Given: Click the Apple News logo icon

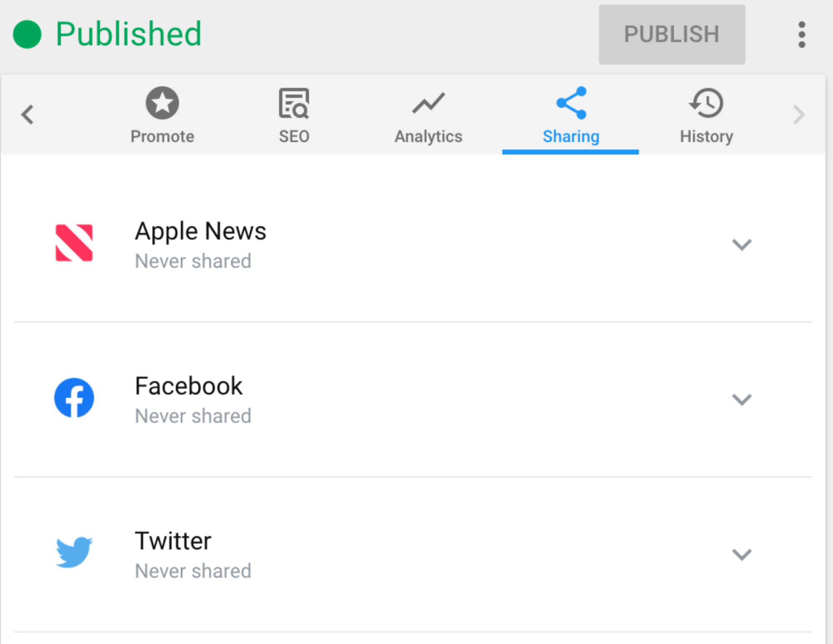Looking at the screenshot, I should [x=74, y=243].
